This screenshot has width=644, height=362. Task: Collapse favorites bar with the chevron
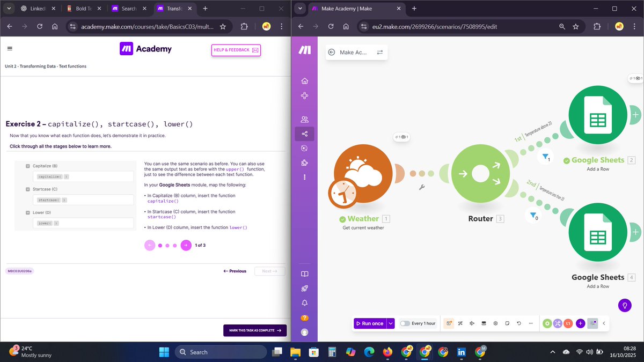(x=604, y=323)
